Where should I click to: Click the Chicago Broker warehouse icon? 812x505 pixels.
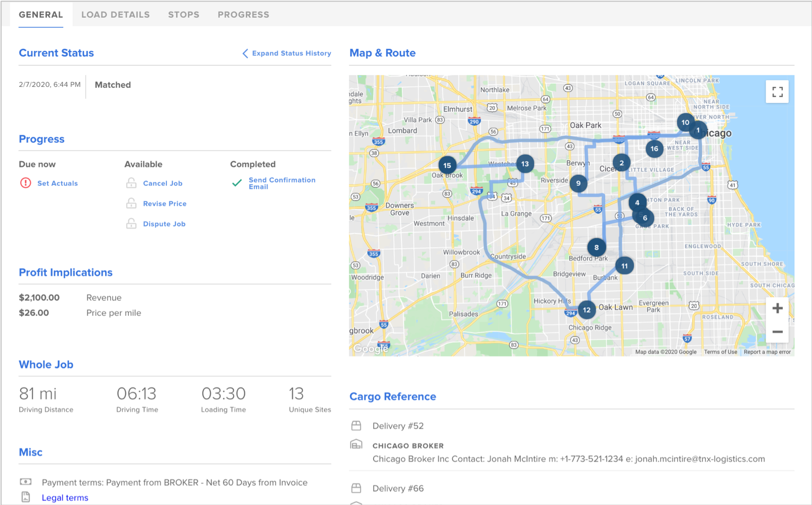click(x=356, y=445)
